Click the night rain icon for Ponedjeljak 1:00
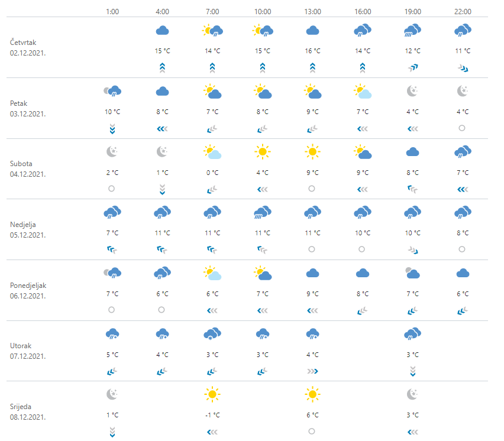The image size is (504, 441). pyautogui.click(x=112, y=273)
